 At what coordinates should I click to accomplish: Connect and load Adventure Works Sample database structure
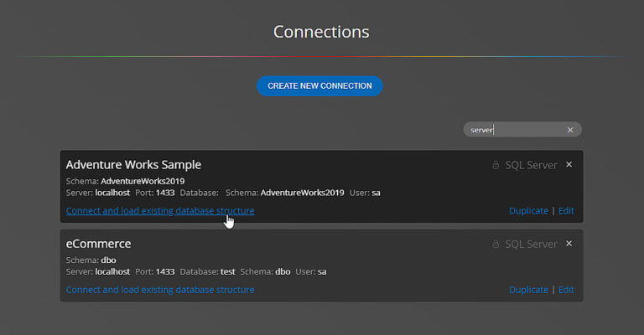[x=159, y=211]
